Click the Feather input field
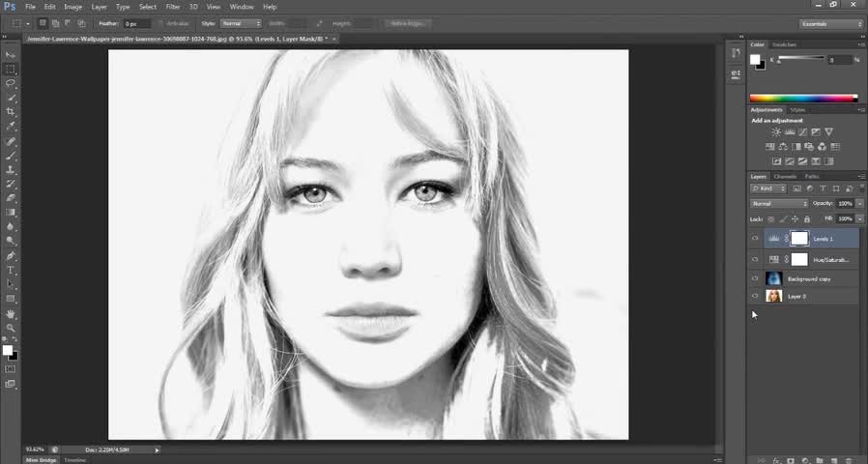Screen dimensions: 868x464 click(x=136, y=24)
